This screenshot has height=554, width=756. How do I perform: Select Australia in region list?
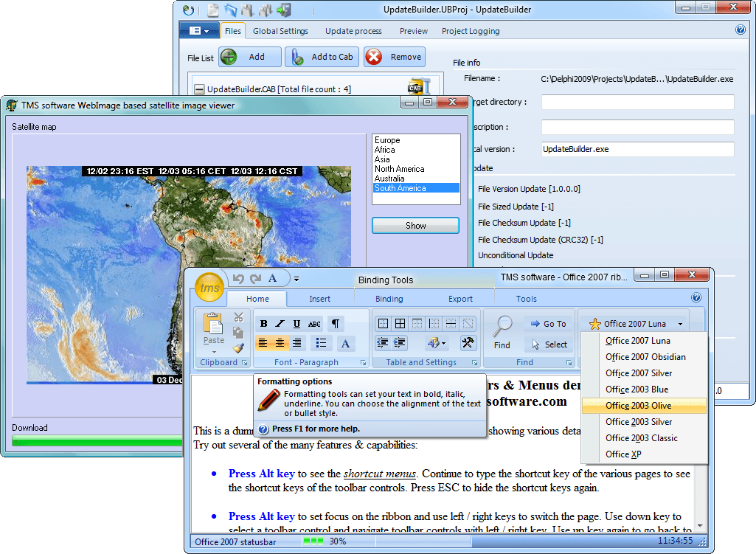(x=416, y=179)
